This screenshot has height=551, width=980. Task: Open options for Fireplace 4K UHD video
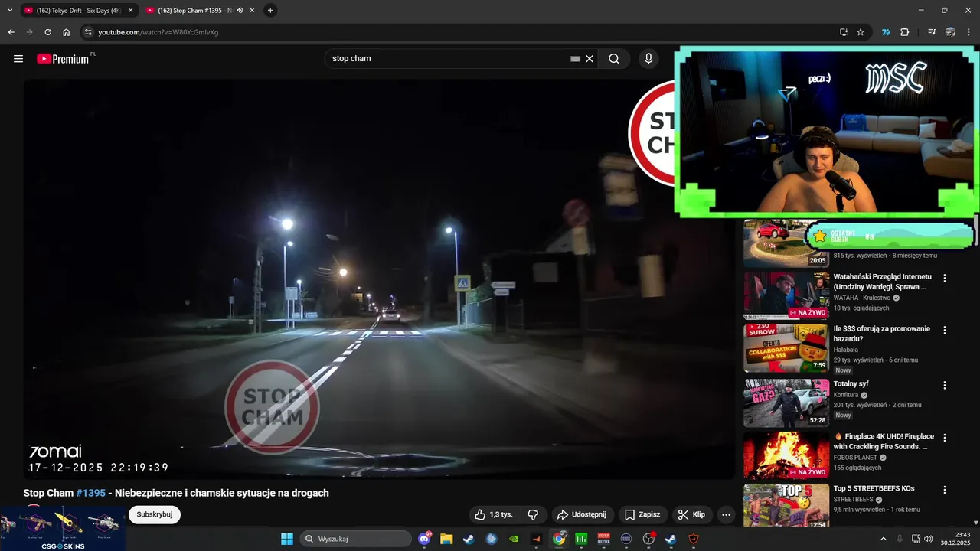click(945, 439)
